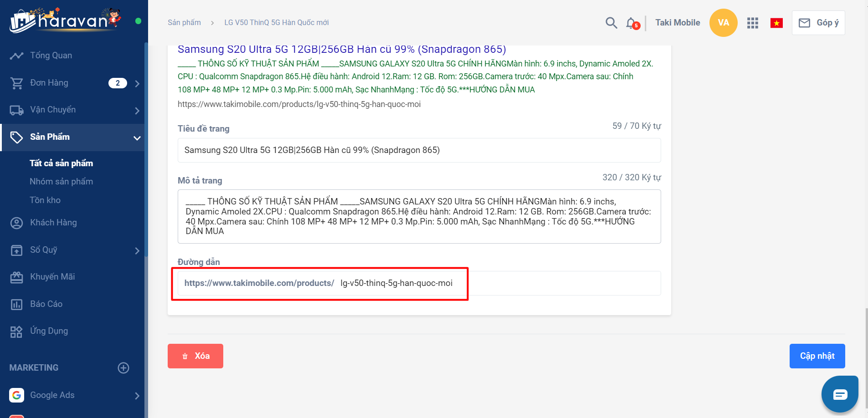Viewport: 868px width, 418px height.
Task: Open the apps grid menu
Action: tap(753, 23)
